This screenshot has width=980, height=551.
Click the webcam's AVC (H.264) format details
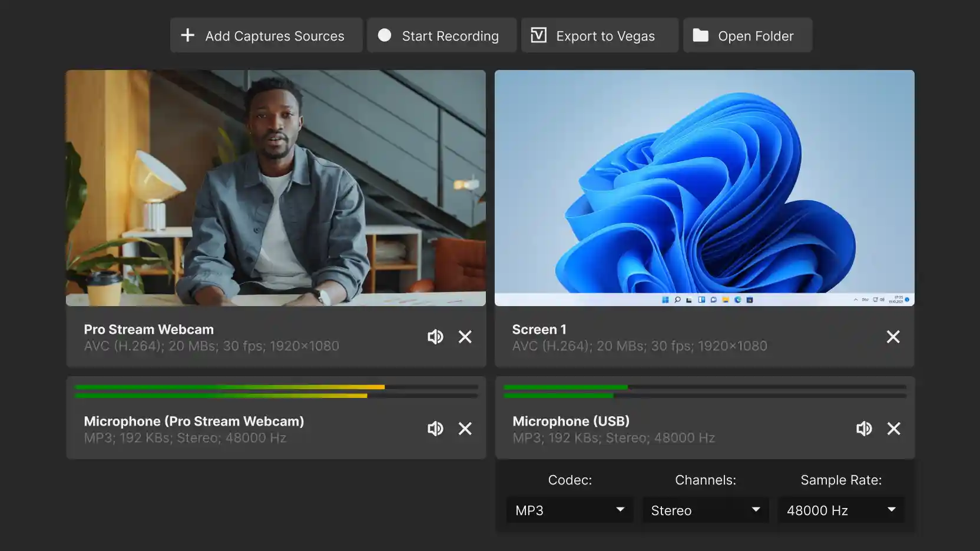click(211, 346)
